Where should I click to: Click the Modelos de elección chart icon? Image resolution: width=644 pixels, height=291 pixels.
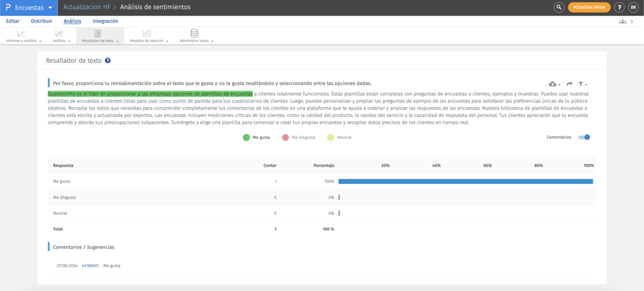(147, 33)
